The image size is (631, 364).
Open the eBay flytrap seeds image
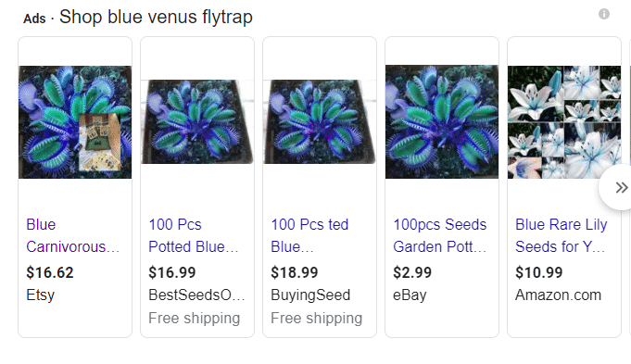442,122
